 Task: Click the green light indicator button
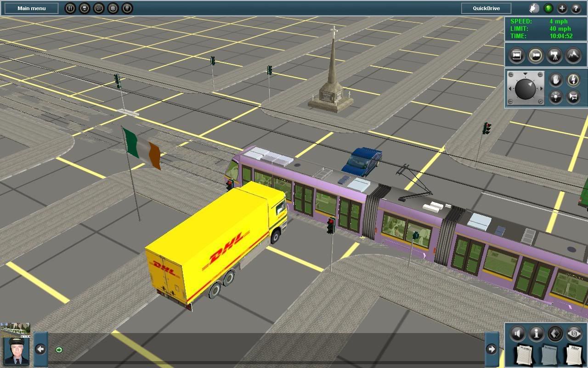pyautogui.click(x=548, y=8)
